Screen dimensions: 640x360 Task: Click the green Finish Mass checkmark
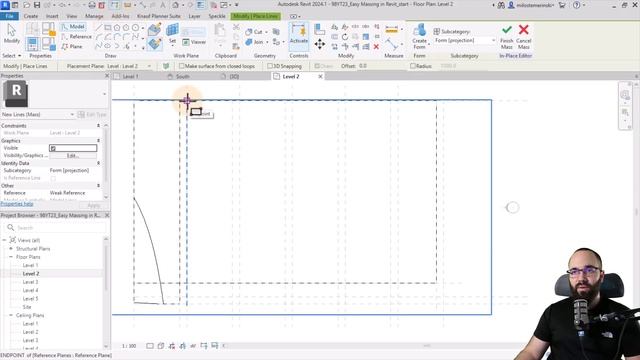tap(507, 29)
